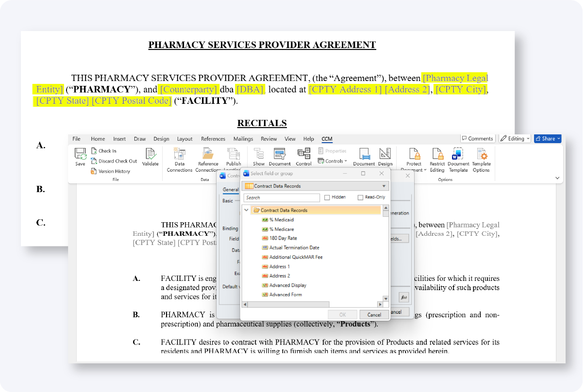Screen dimensions: 586x392
Task: Collapse the Contract Data Records tree node
Action: point(247,211)
